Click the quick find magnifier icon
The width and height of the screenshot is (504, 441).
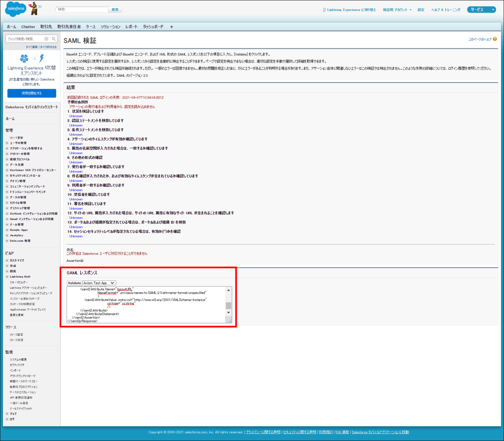(x=54, y=39)
